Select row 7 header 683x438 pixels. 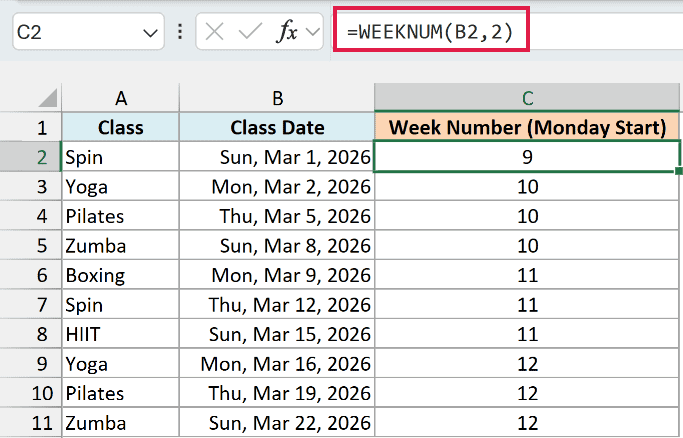click(30, 304)
